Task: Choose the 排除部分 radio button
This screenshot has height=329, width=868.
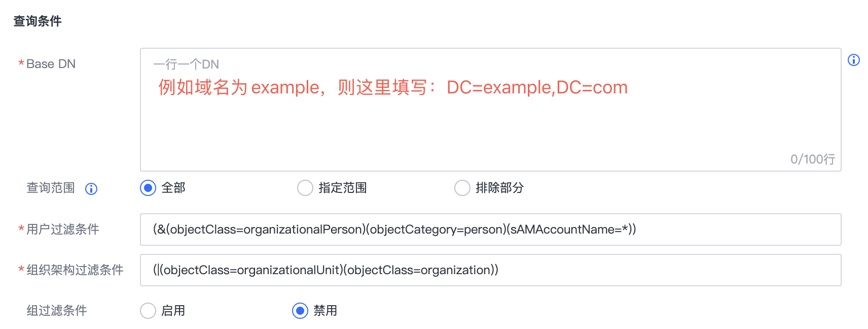Action: [462, 188]
